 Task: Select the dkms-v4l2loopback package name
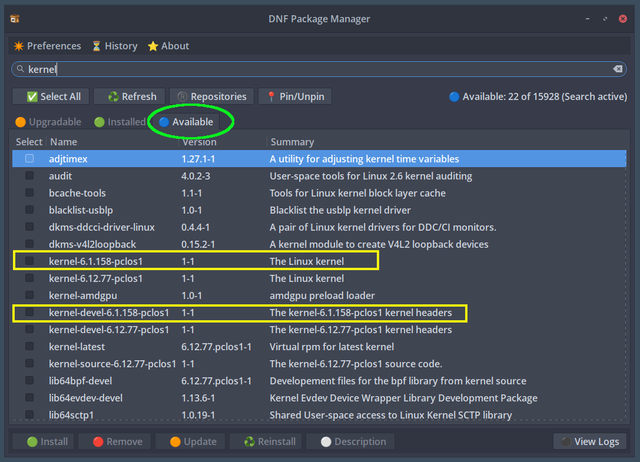point(92,244)
